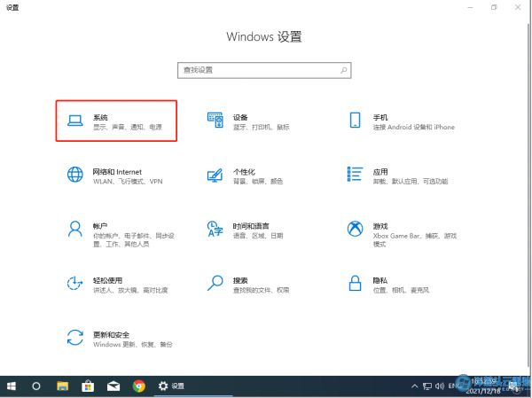
Task: Select the 应用 category title
Action: [x=380, y=172]
